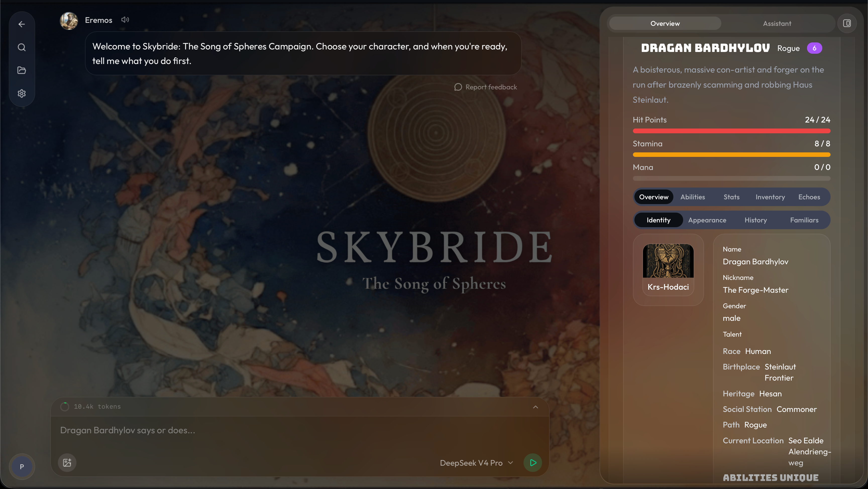868x489 pixels.
Task: Click the empty Mana bar
Action: pos(731,178)
